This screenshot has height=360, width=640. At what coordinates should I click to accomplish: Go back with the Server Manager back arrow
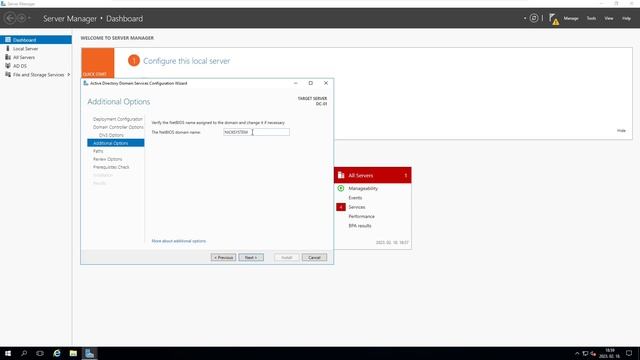[10, 18]
